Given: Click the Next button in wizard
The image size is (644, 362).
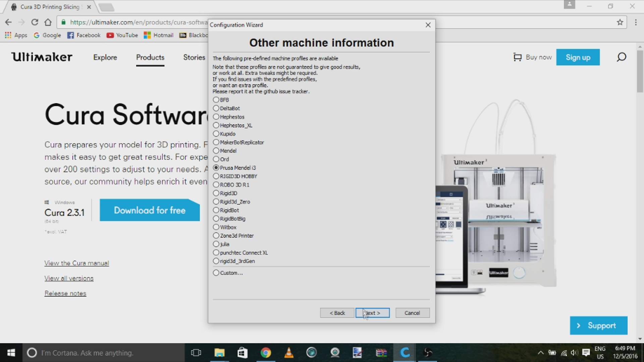Looking at the screenshot, I should tap(372, 313).
